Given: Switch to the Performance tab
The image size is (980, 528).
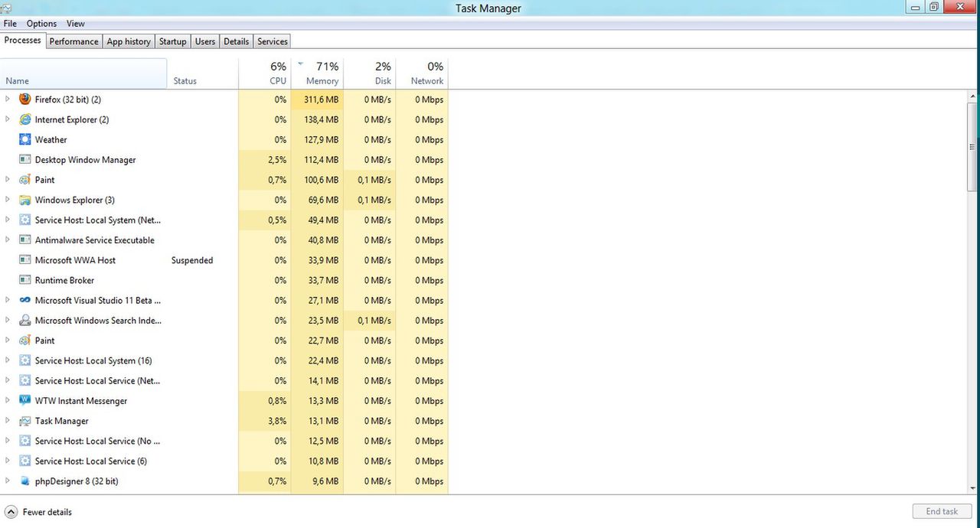Looking at the screenshot, I should click(73, 41).
